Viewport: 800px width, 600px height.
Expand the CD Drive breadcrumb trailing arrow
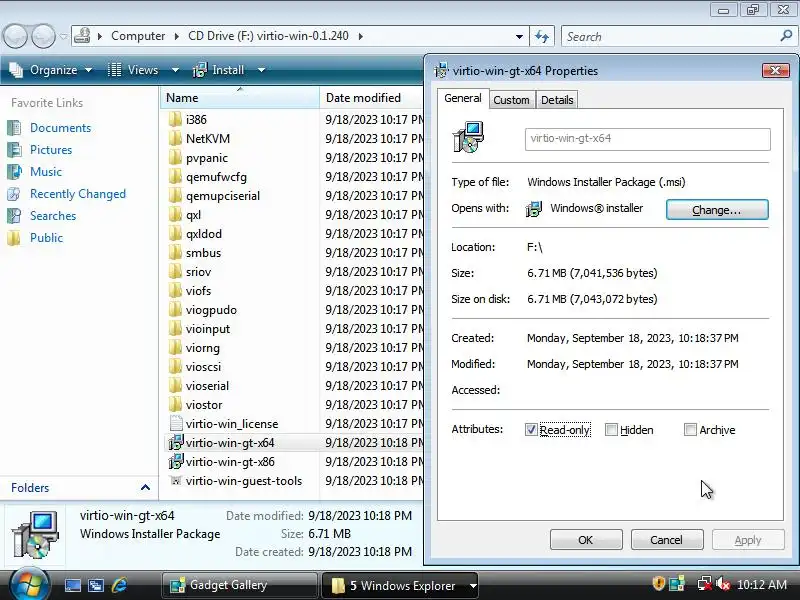[361, 36]
